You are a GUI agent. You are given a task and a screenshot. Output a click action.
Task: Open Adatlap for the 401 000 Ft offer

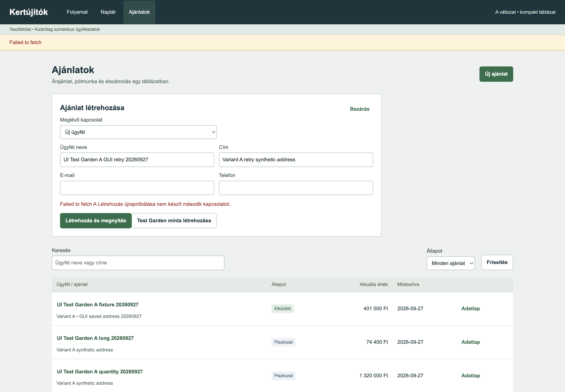[x=471, y=309]
